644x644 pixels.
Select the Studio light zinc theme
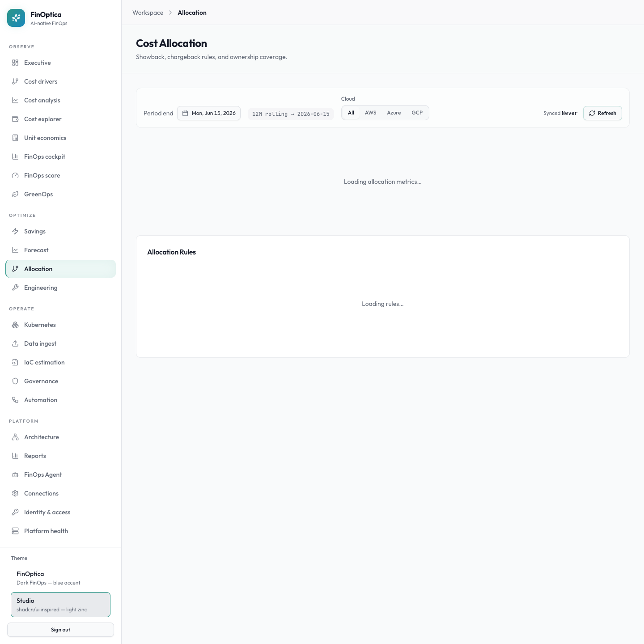point(60,605)
